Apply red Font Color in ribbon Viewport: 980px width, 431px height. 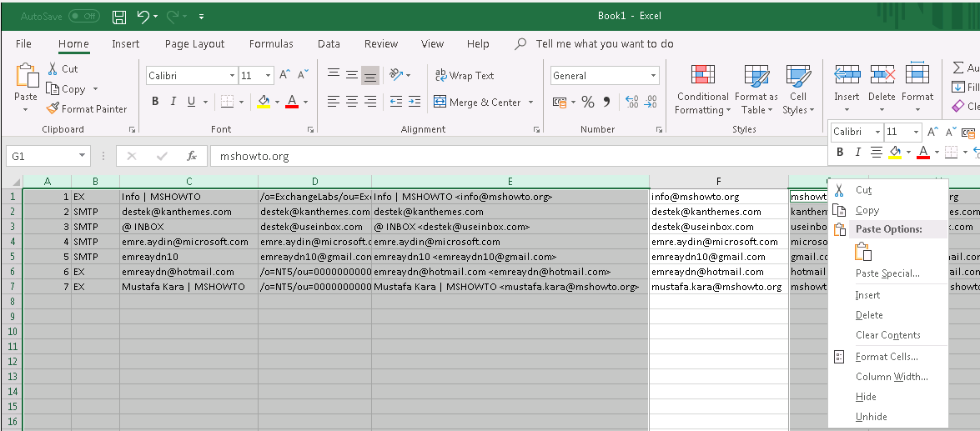[292, 102]
